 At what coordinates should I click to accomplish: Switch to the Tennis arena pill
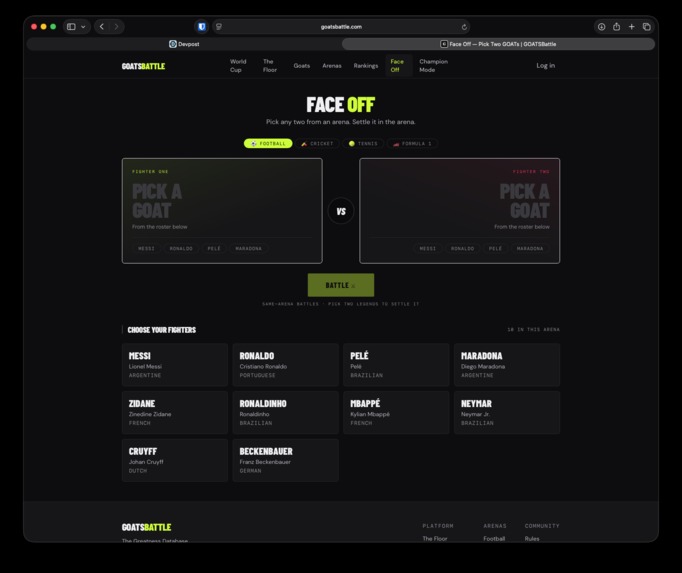(363, 144)
